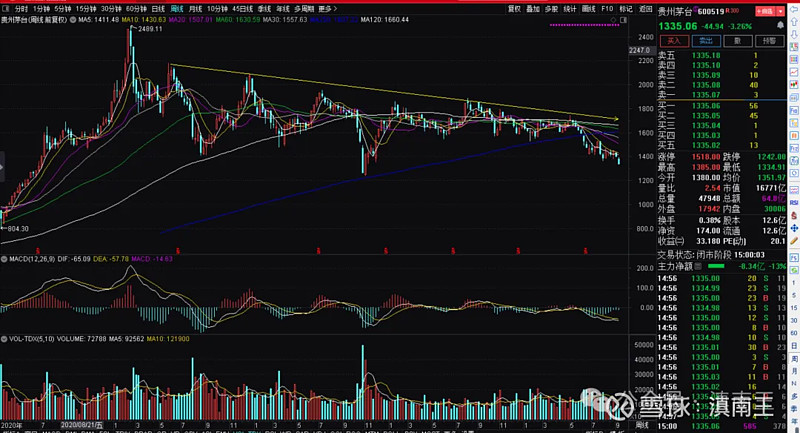The height and width of the screenshot is (433, 800).
Task: Click the 统计 statistics toolbar button
Action: [x=570, y=9]
